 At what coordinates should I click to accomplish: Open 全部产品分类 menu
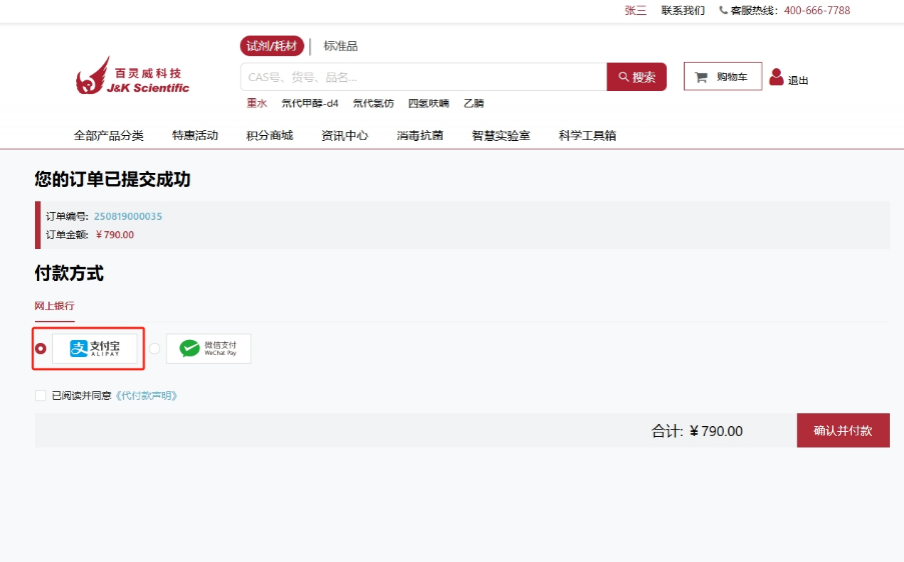click(x=108, y=136)
